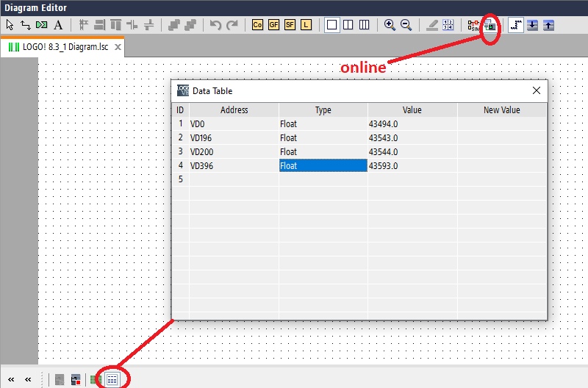Select the LOGO! 8.3_1 Diagram.lsc tab
The width and height of the screenshot is (588, 388).
click(x=58, y=47)
